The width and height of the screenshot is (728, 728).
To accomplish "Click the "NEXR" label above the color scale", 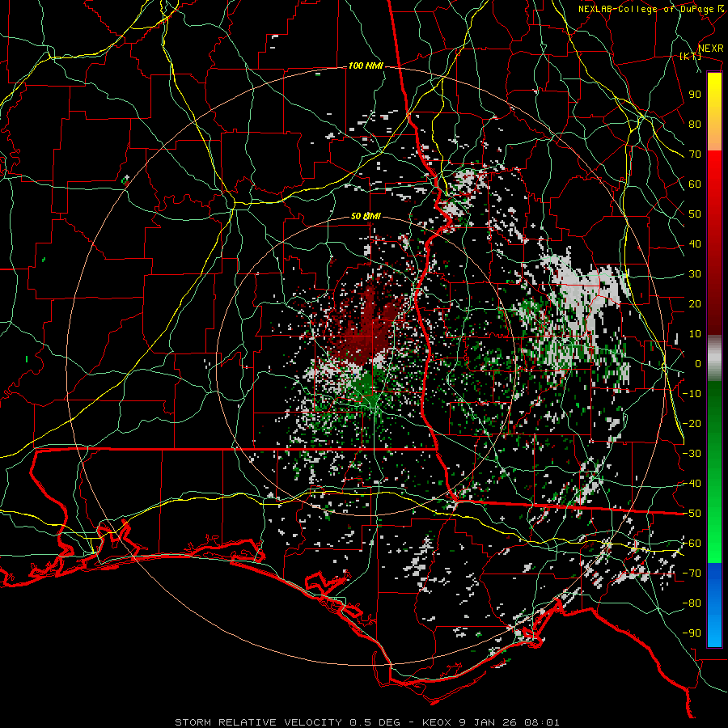I will click(710, 49).
